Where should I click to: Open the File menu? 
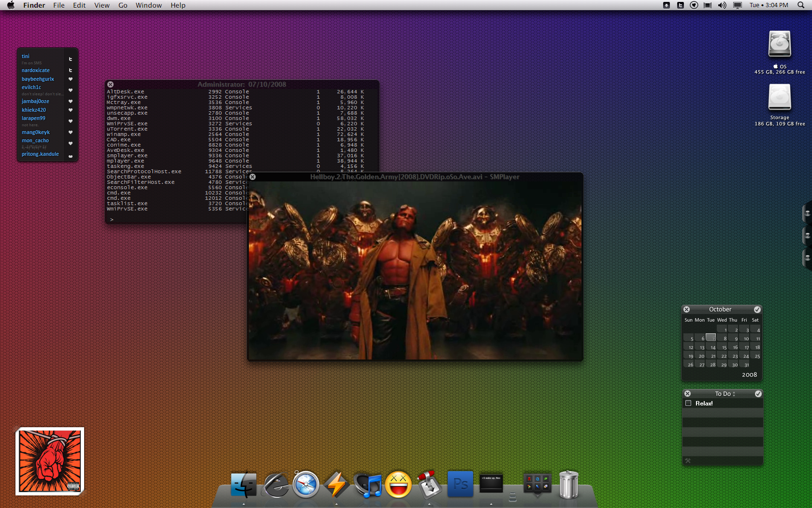pos(59,5)
